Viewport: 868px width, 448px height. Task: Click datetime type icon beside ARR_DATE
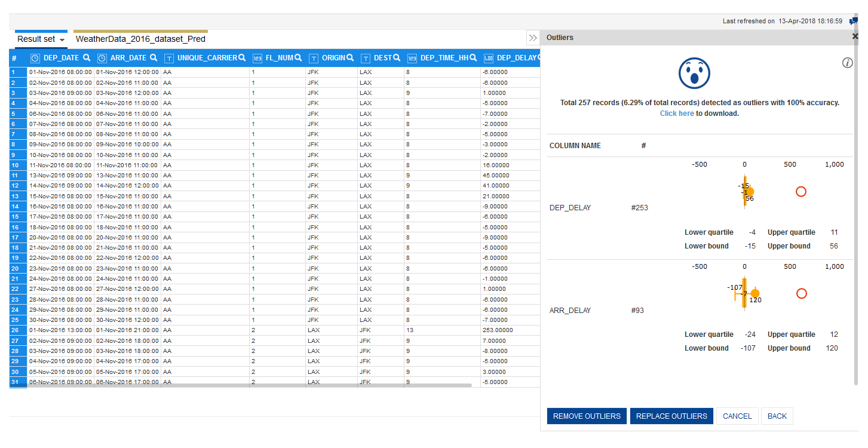point(102,59)
